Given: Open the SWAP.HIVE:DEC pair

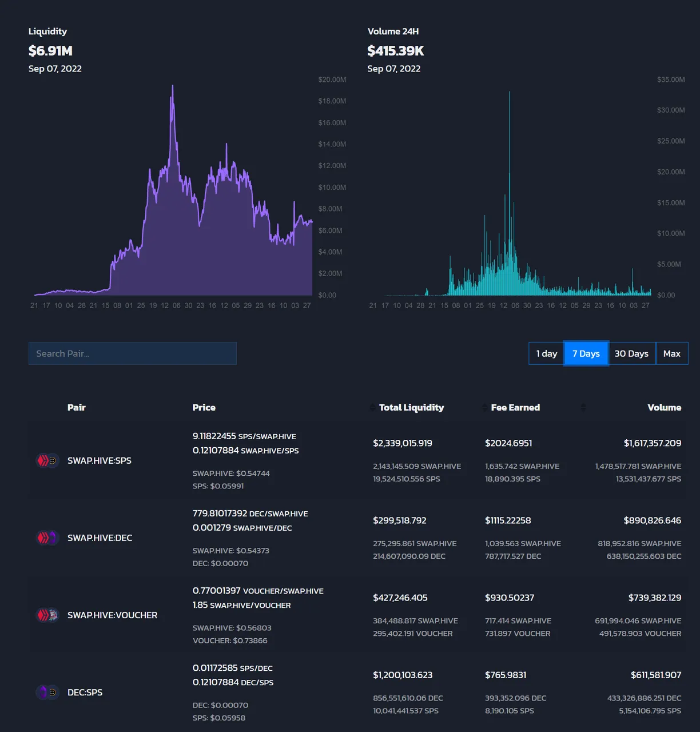Looking at the screenshot, I should click(100, 538).
